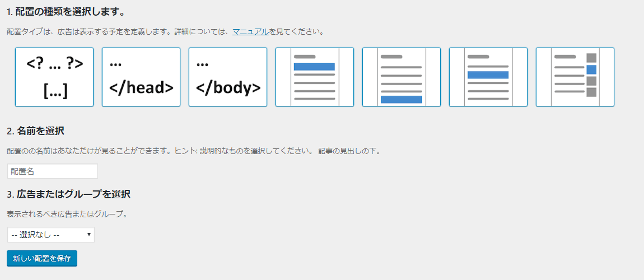
Task: Click the '[...]' shortcode text in first icon
Action: coord(55,91)
